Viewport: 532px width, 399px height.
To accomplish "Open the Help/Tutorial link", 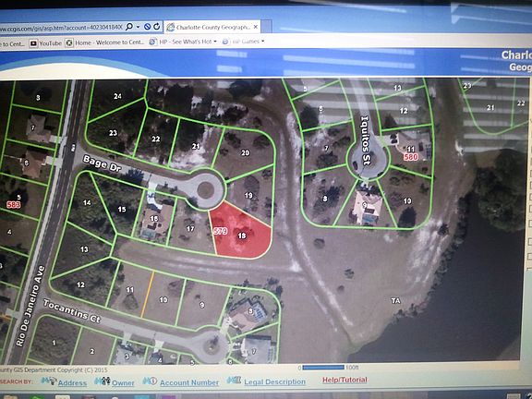I will tap(345, 380).
